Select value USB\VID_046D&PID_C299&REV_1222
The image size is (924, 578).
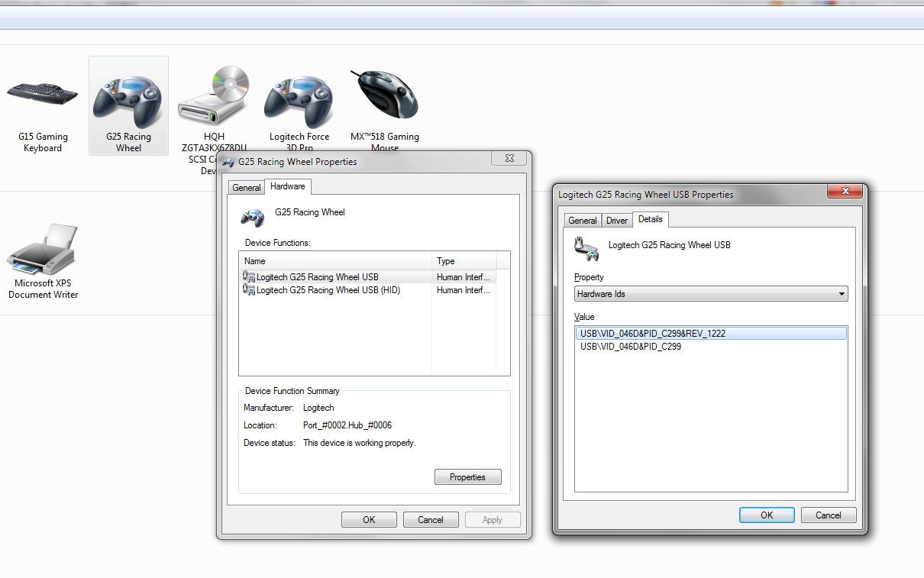click(x=711, y=334)
